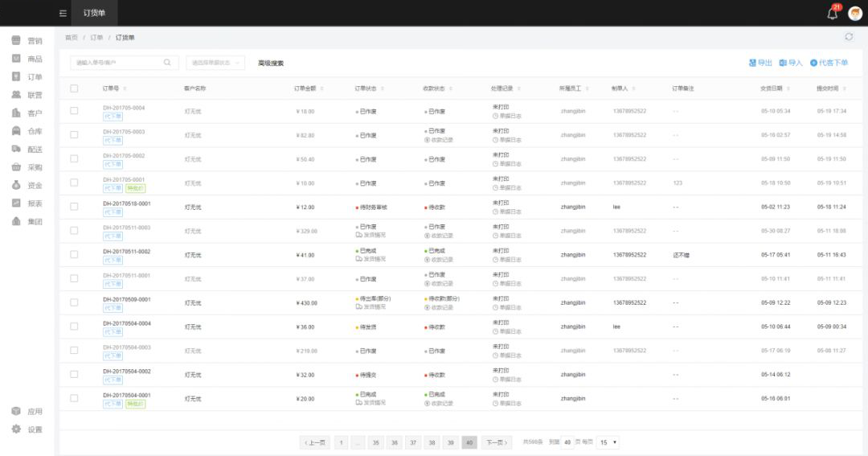Open 仓库 warehouse in the sidebar
Image resolution: width=868 pixels, height=456 pixels.
[x=27, y=131]
